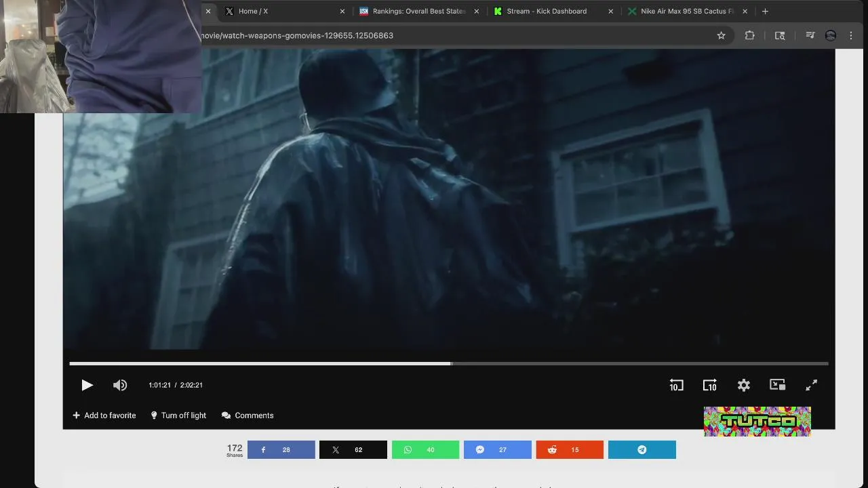Close the Home / X tab

pyautogui.click(x=342, y=11)
